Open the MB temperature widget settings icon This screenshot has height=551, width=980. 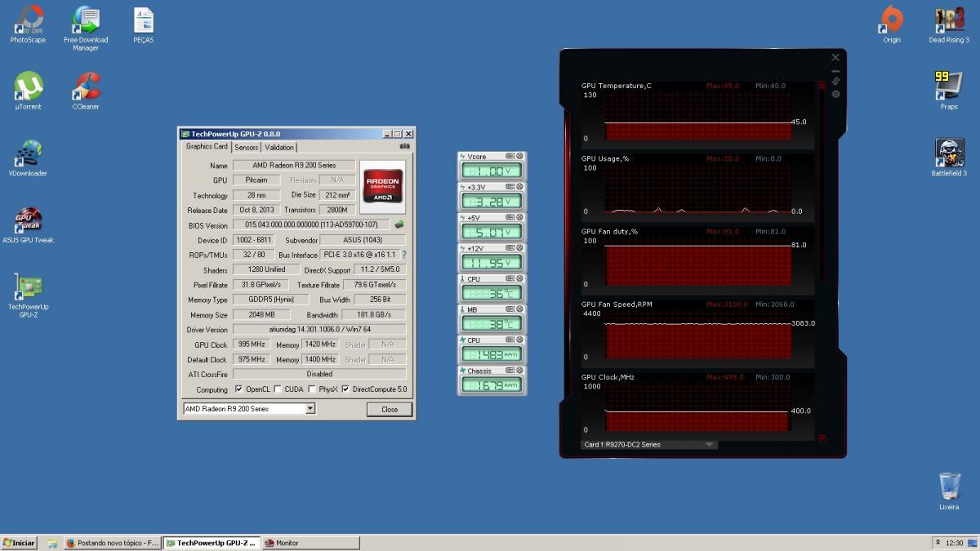pyautogui.click(x=510, y=309)
